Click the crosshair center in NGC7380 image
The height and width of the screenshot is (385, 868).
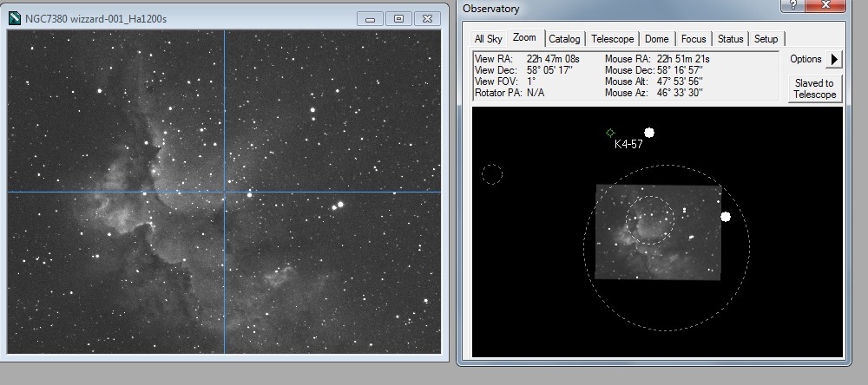coord(225,192)
